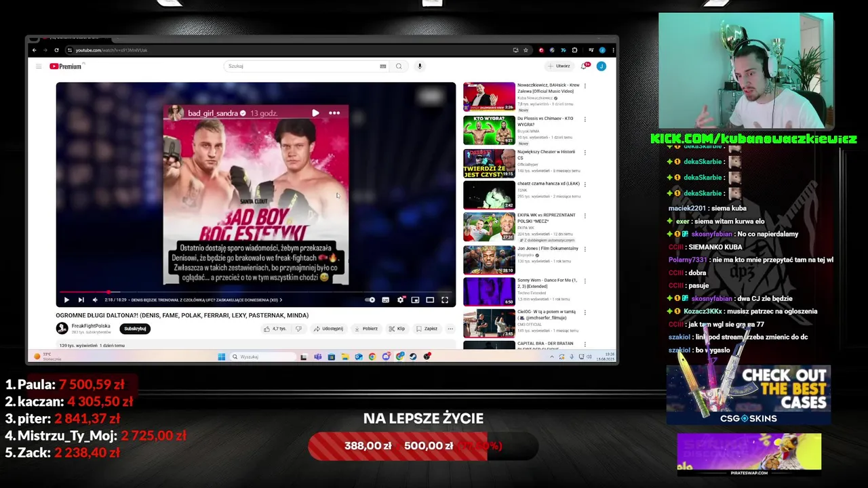
Task: Skip to next video in player
Action: [x=81, y=300]
